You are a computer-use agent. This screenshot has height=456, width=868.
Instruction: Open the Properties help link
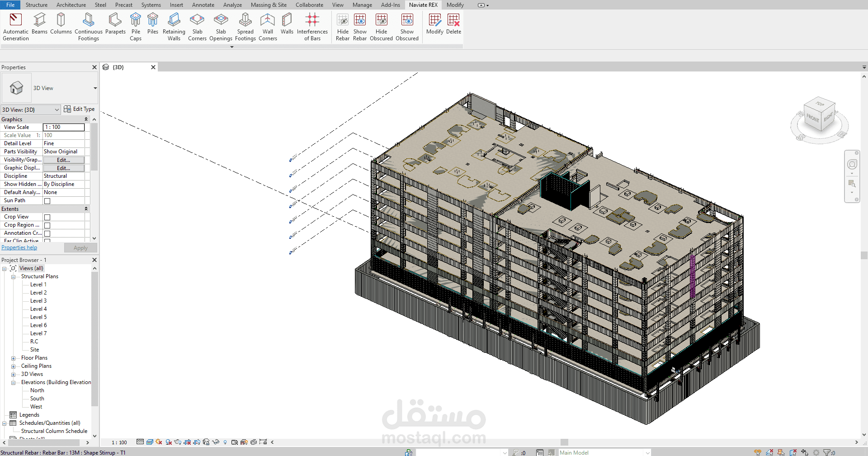(x=19, y=247)
